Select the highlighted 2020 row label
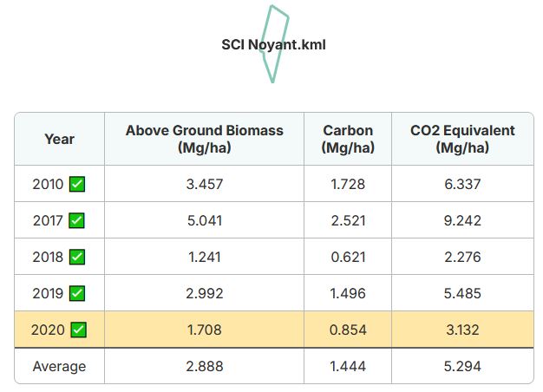This screenshot has height=392, width=543. (x=48, y=330)
